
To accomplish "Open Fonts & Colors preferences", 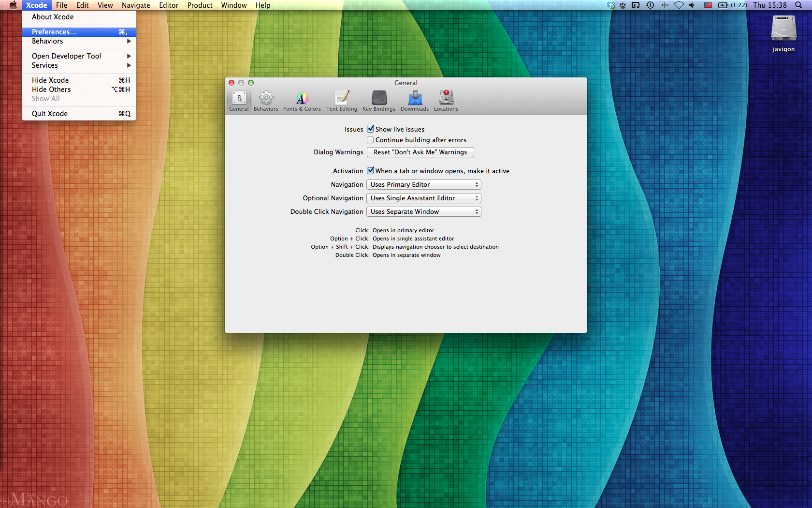I will tap(302, 101).
